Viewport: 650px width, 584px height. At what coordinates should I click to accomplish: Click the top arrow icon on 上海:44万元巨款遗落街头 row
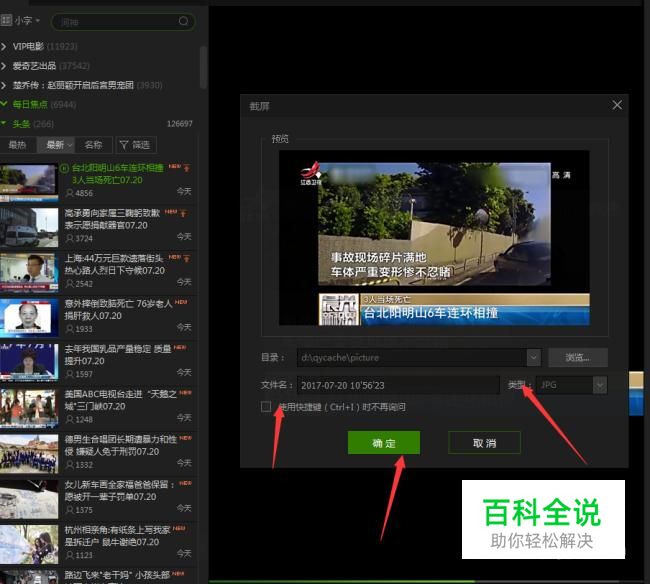point(187,259)
